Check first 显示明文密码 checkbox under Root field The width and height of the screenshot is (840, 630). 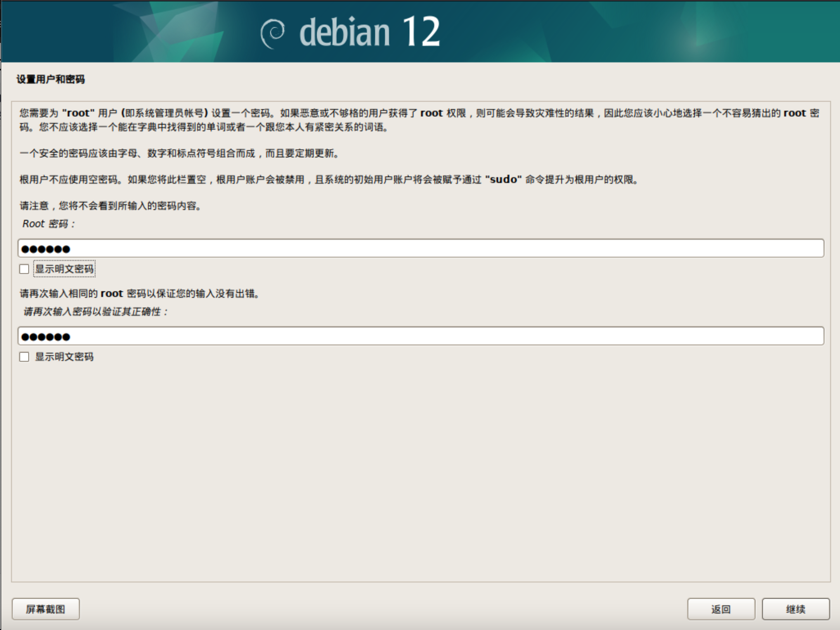coord(24,269)
